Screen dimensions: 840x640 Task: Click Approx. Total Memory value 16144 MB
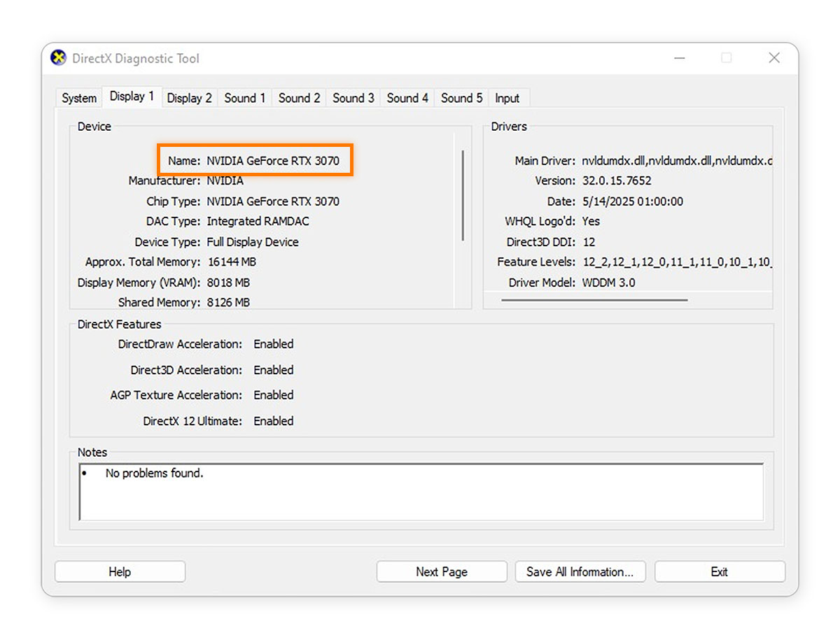point(232,262)
